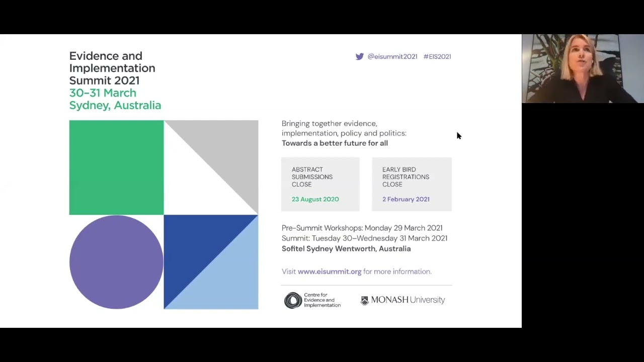This screenshot has height=362, width=644.
Task: Click the '30–31 March' date text
Action: 103,93
